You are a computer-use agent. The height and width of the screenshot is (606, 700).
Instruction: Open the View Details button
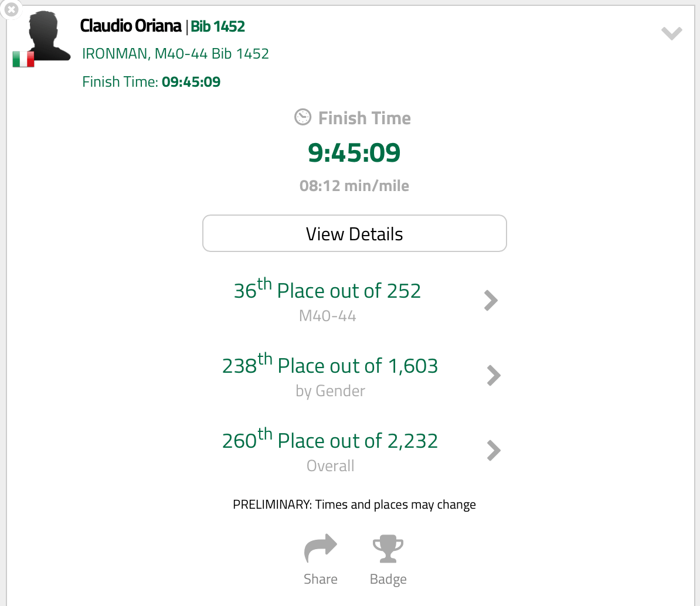[354, 234]
